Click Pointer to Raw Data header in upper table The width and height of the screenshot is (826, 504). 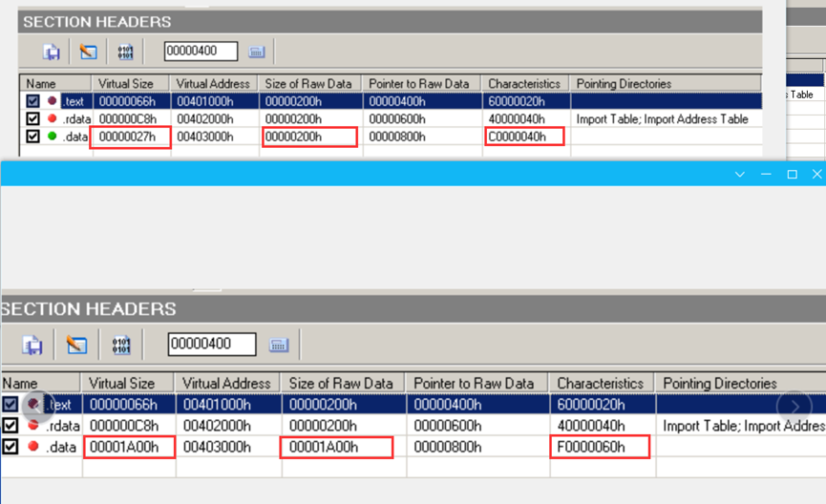[421, 84]
